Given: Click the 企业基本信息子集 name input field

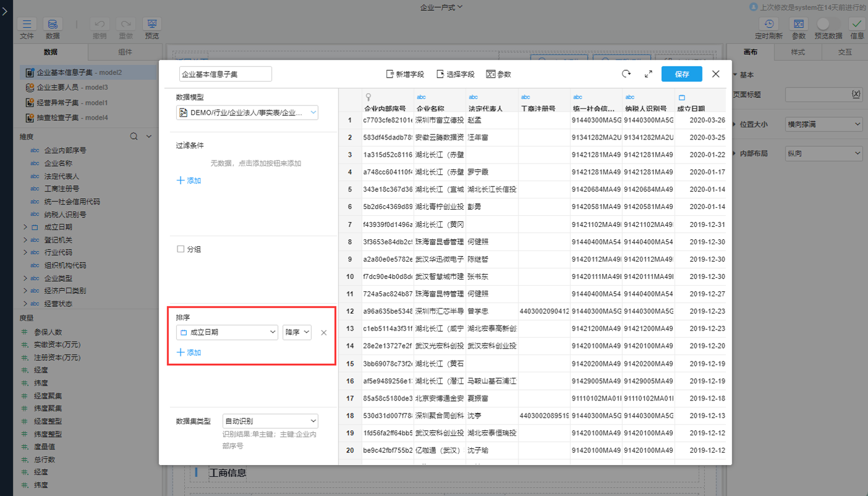Looking at the screenshot, I should tap(225, 74).
